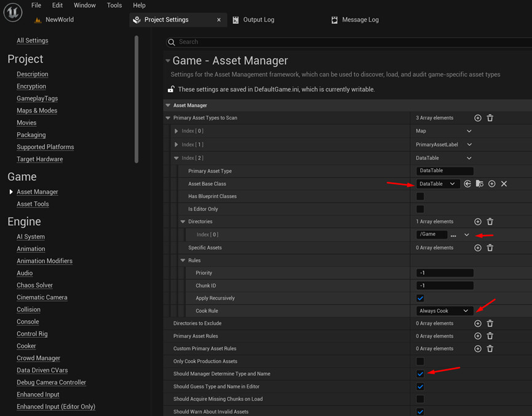Switch to the Output Log tab

258,20
